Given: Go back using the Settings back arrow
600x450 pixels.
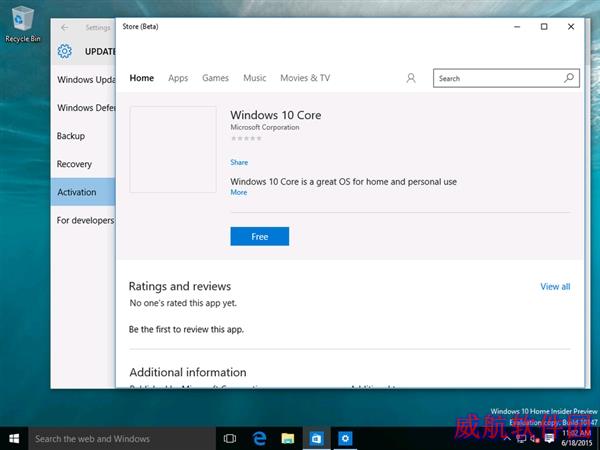Looking at the screenshot, I should pyautogui.click(x=64, y=28).
